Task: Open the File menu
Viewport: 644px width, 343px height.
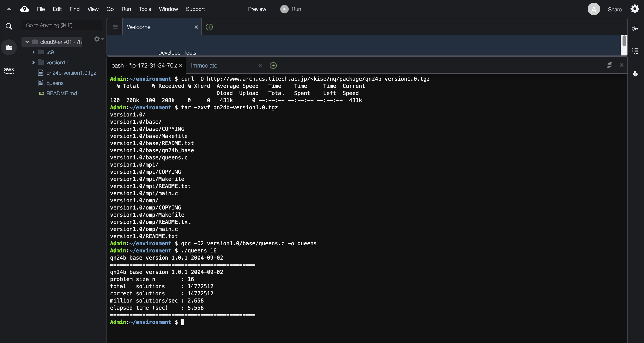Action: [x=41, y=9]
